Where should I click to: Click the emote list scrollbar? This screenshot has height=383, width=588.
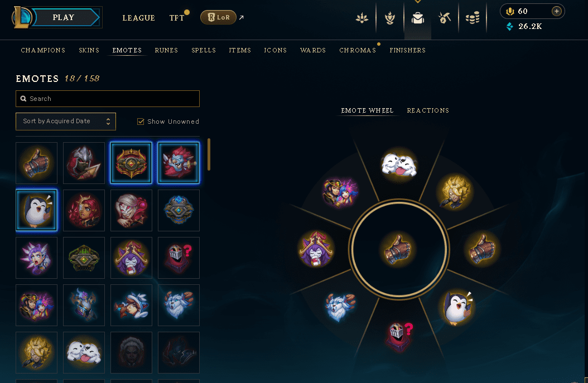(x=209, y=154)
